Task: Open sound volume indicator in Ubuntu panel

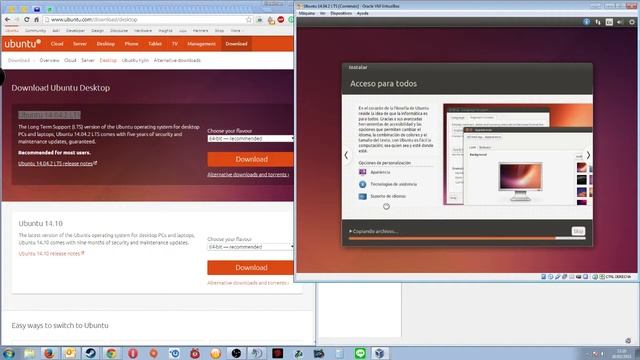Action: tap(620, 22)
